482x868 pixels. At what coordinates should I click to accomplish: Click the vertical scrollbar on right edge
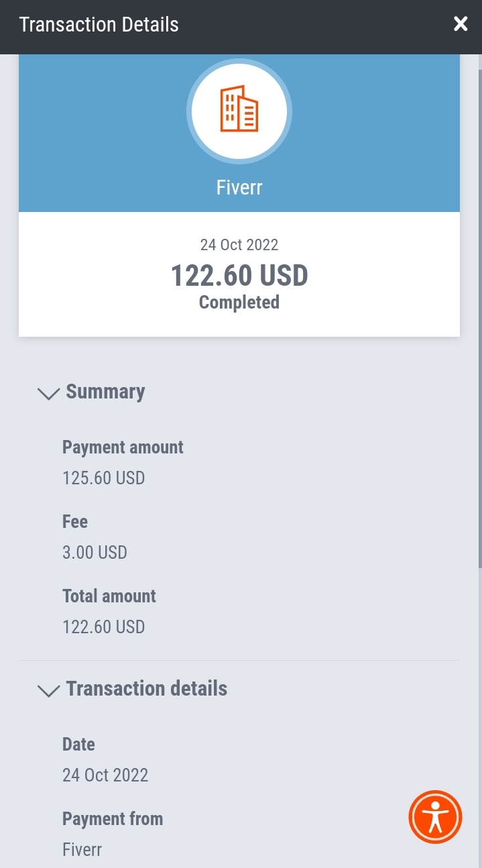(479, 319)
